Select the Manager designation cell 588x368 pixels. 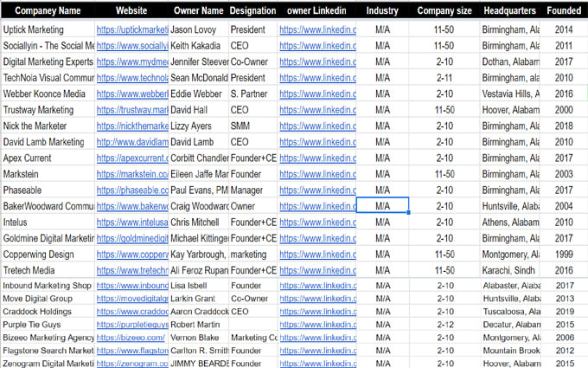(252, 190)
